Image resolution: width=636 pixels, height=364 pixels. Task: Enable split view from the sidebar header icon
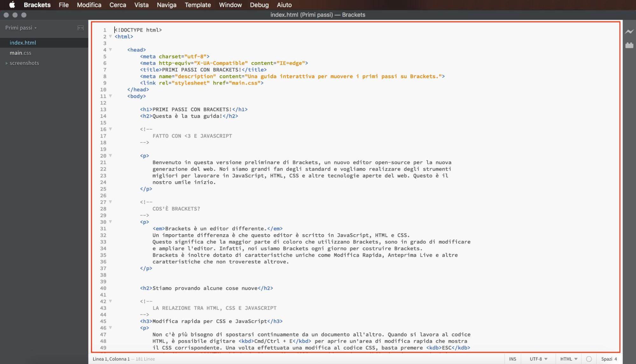[80, 28]
